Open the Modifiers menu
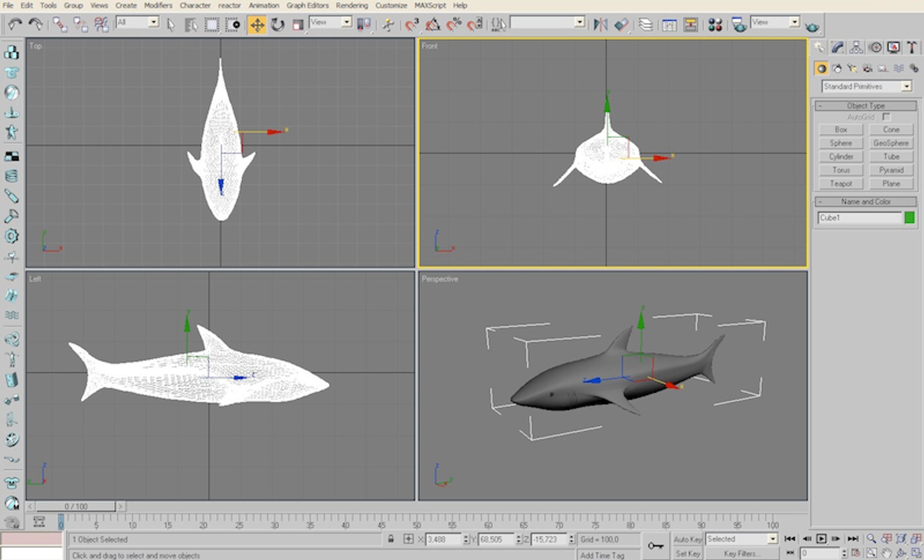Viewport: 924px width, 560px height. 158,5
